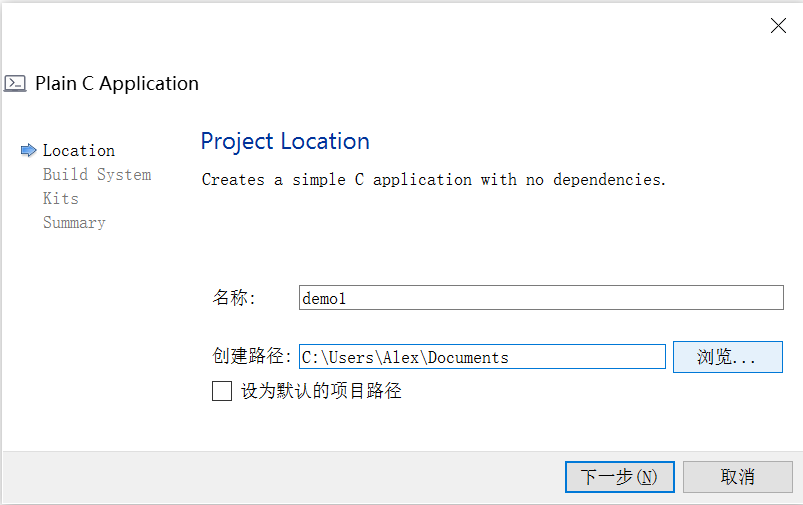Click the Plain C Application title text
Viewport: 803px width, 505px height.
pos(117,83)
